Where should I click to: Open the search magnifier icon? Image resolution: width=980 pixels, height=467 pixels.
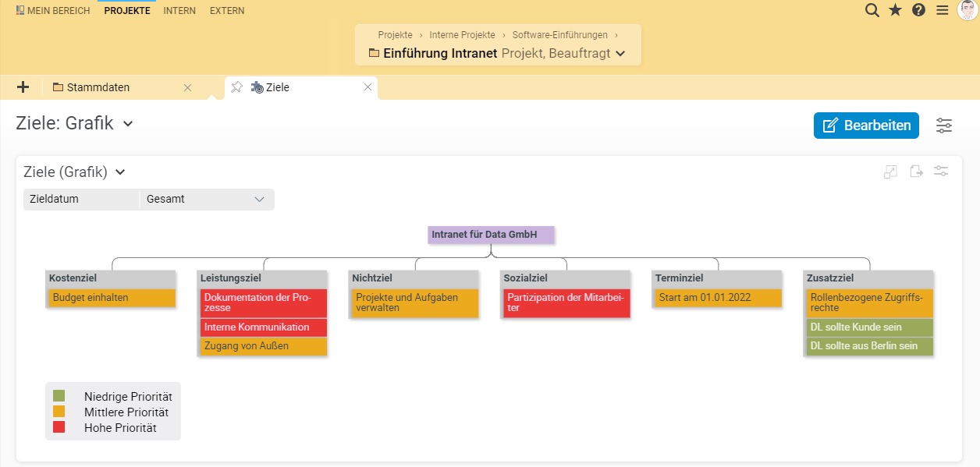click(872, 10)
